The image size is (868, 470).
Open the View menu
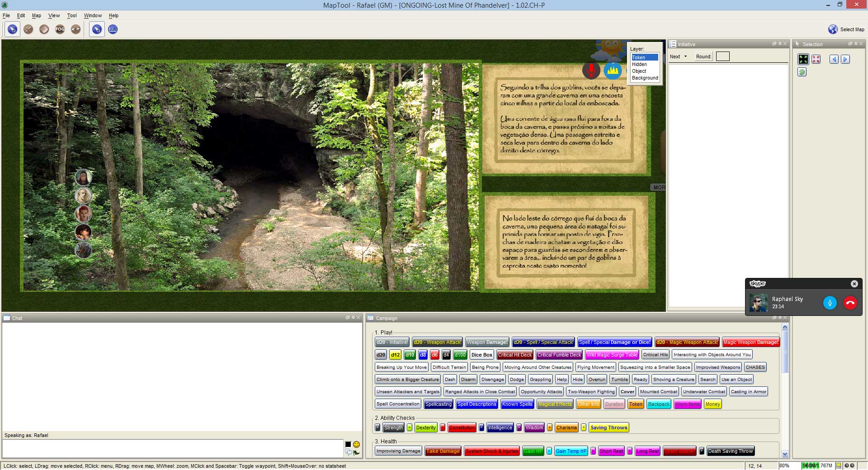[x=54, y=15]
